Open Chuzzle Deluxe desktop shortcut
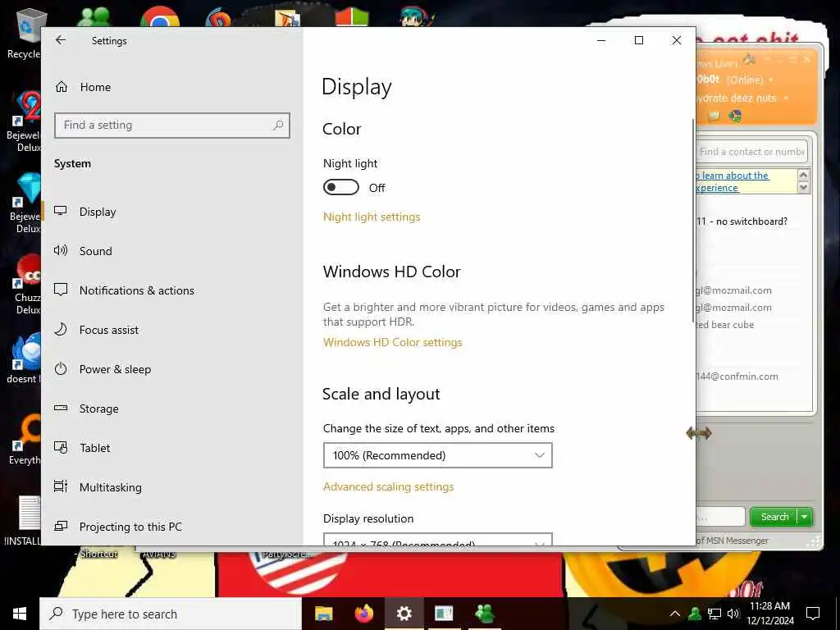This screenshot has height=630, width=840. point(25,285)
